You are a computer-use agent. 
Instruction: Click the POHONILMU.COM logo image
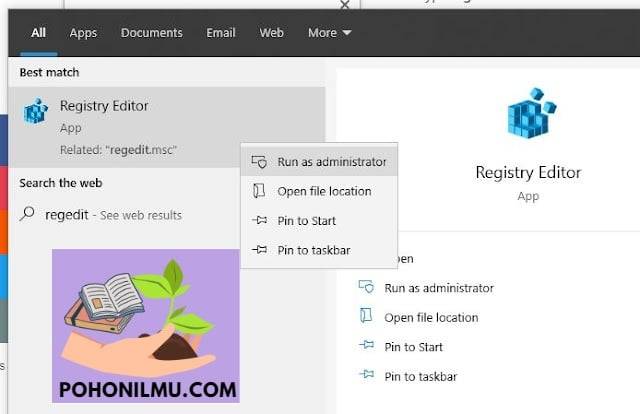[146, 326]
